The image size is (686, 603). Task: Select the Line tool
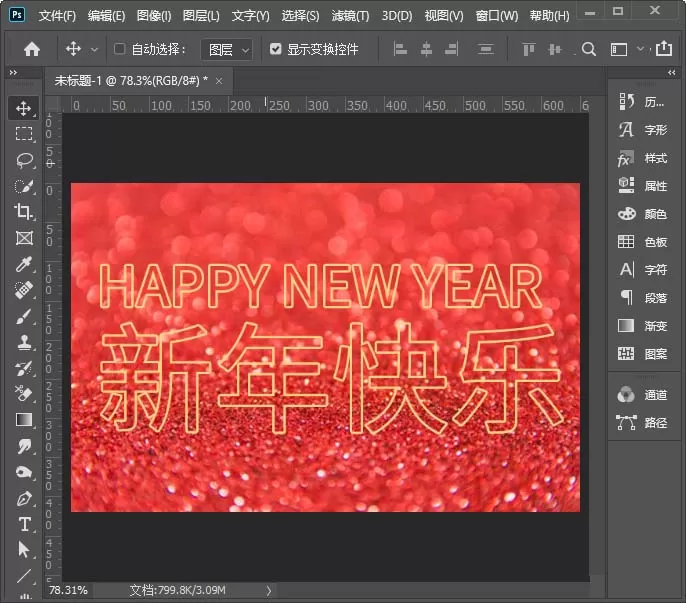point(24,575)
